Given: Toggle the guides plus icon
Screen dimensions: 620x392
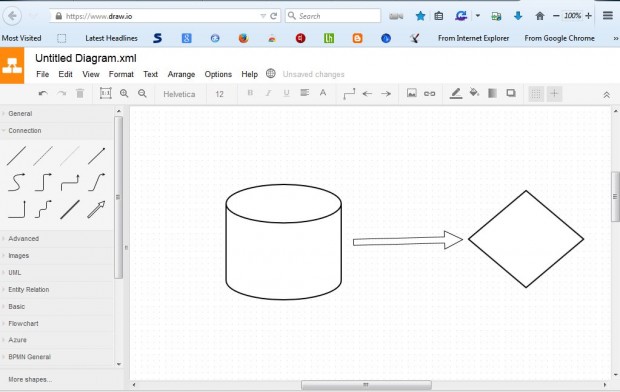Looking at the screenshot, I should 554,94.
